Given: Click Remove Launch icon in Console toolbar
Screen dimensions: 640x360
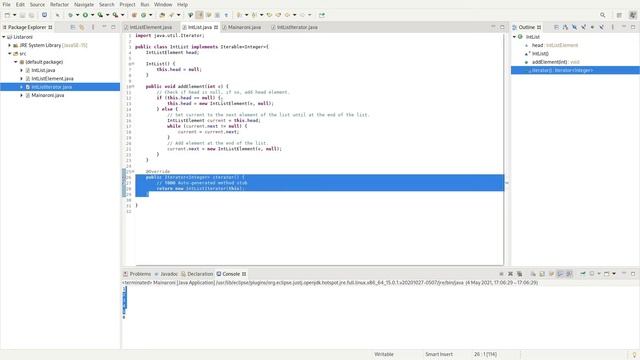Looking at the screenshot, I should (x=510, y=274).
